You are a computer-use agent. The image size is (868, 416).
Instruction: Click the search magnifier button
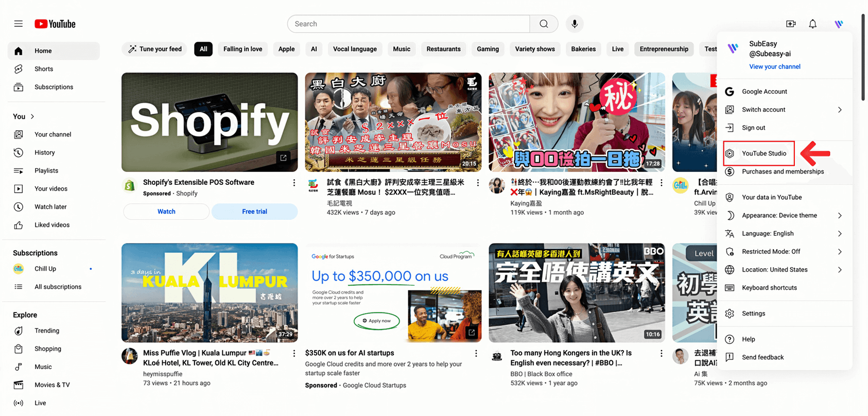tap(544, 24)
